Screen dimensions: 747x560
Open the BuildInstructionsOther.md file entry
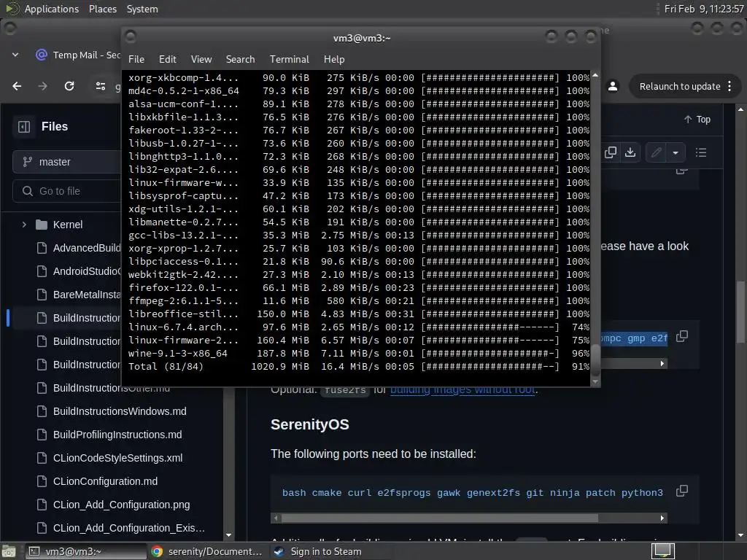click(x=111, y=389)
